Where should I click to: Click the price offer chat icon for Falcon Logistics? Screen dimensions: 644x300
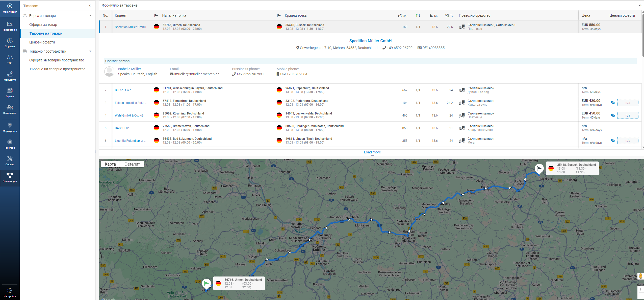point(612,103)
